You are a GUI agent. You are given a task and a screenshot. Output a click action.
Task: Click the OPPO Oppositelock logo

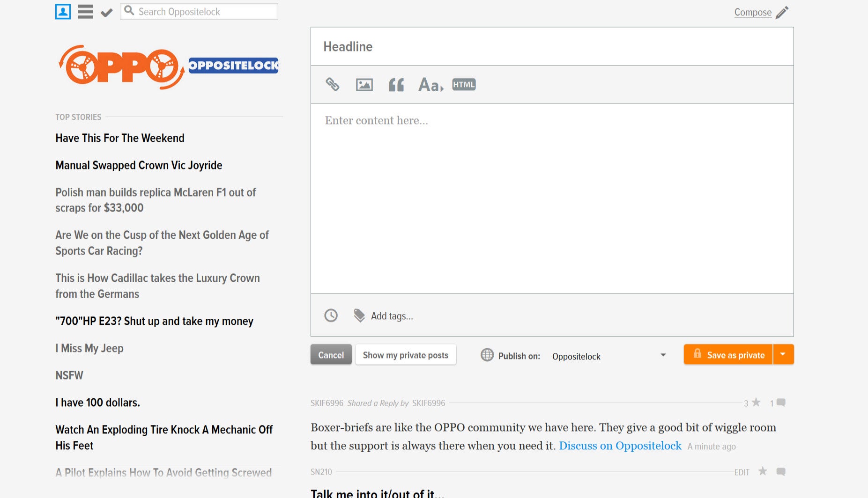(x=168, y=67)
